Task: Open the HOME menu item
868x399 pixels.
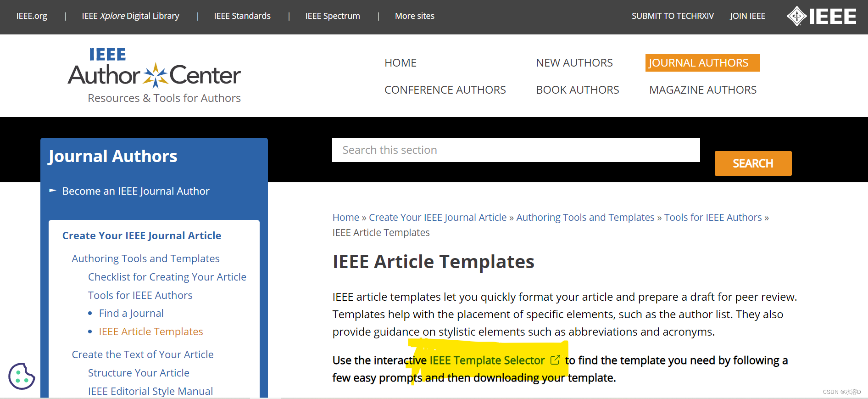Action: click(x=401, y=63)
